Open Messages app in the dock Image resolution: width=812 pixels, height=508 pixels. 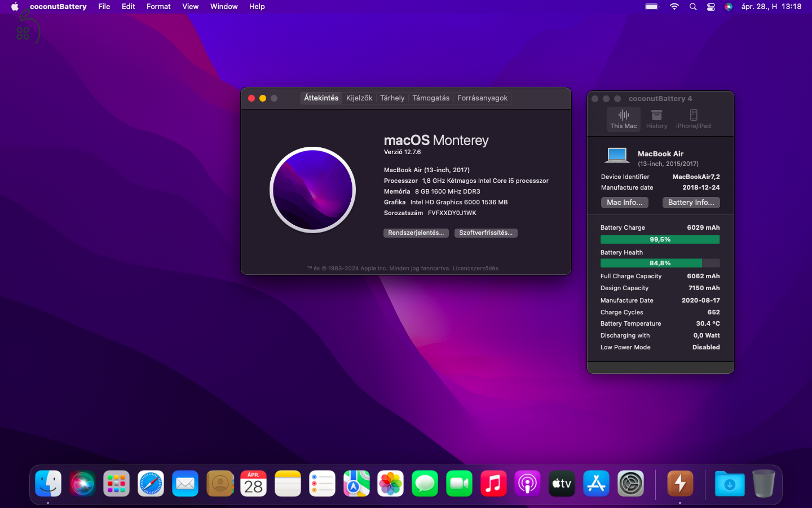[x=425, y=484]
